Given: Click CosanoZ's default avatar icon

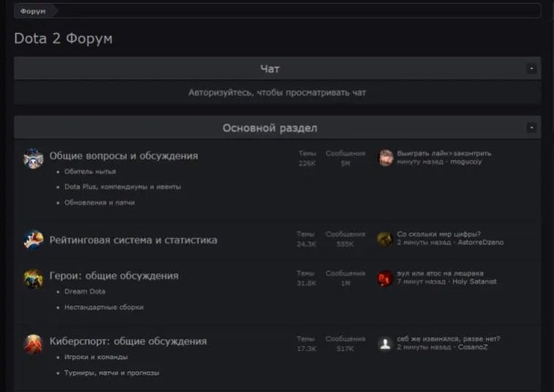Looking at the screenshot, I should coord(385,344).
